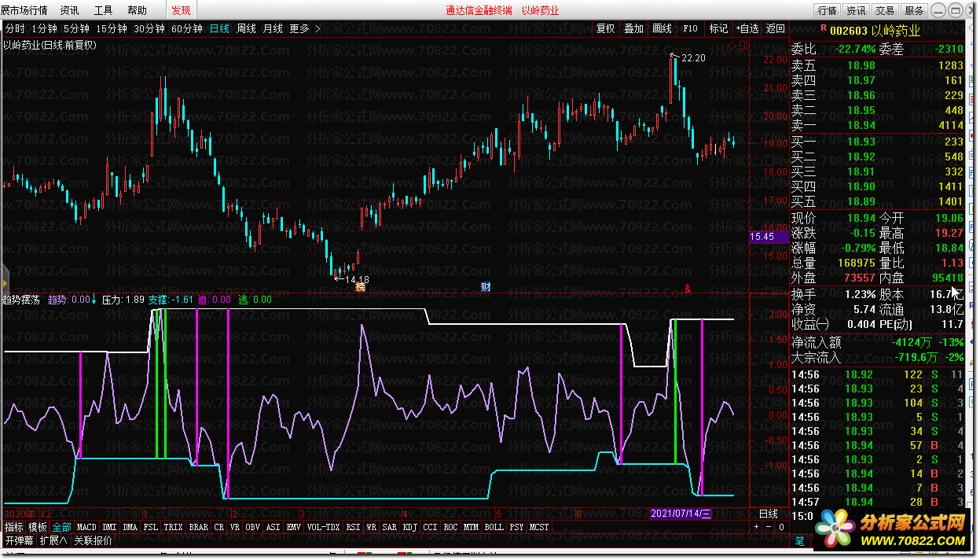Screen dimensions: 980x560
Task: Click the 趋势摆荡 indicator name label
Action: click(23, 300)
